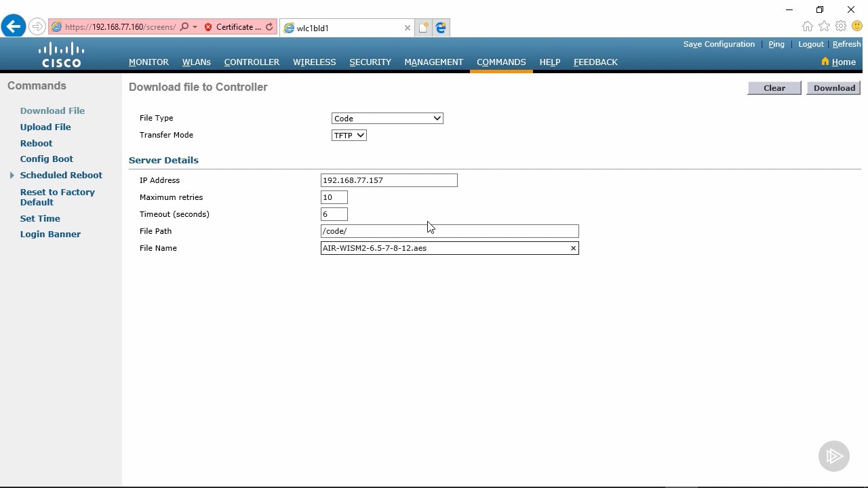Click the Server Details heading
The width and height of the screenshot is (868, 488).
pyautogui.click(x=163, y=160)
